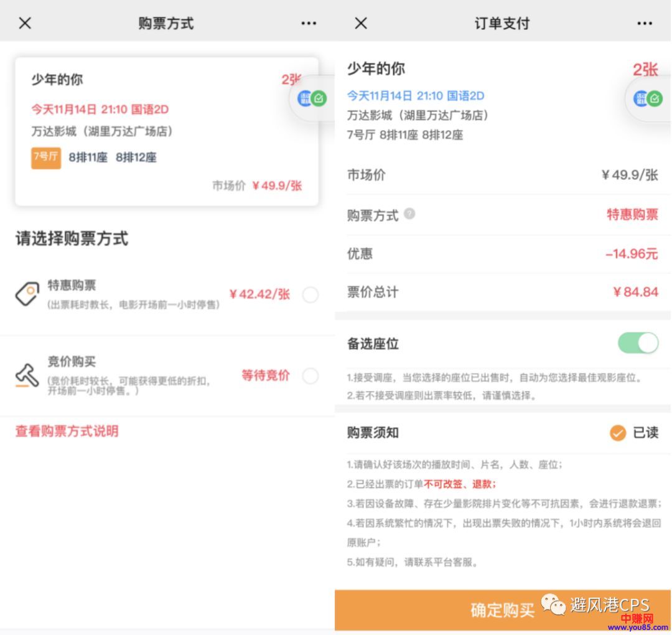Tap the ¥42.42/张 discount price

(x=259, y=294)
